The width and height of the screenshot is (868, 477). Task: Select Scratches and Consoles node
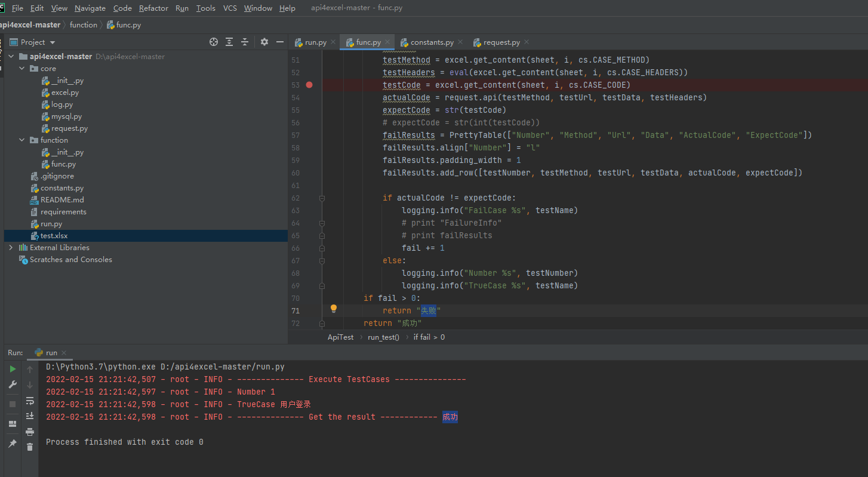70,260
